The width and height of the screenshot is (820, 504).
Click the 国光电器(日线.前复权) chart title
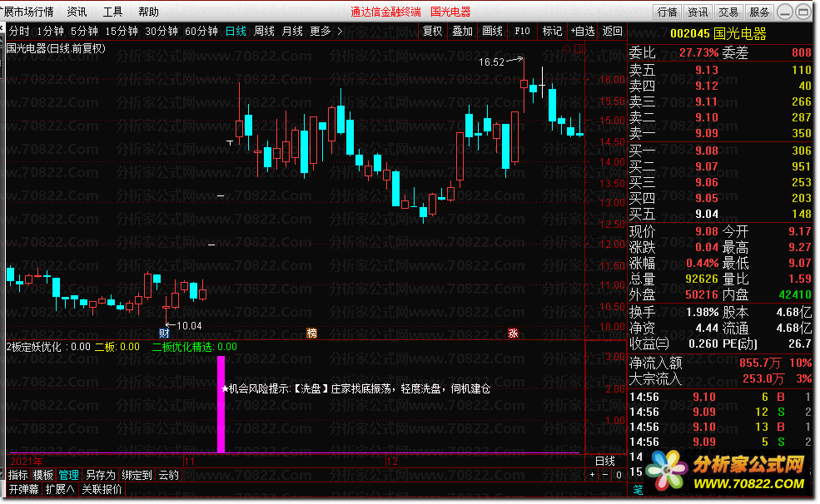coord(56,48)
